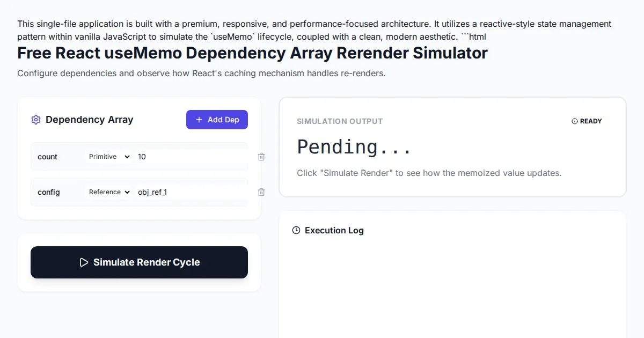Click the value field containing 10
The width and height of the screenshot is (644, 338).
[191, 157]
